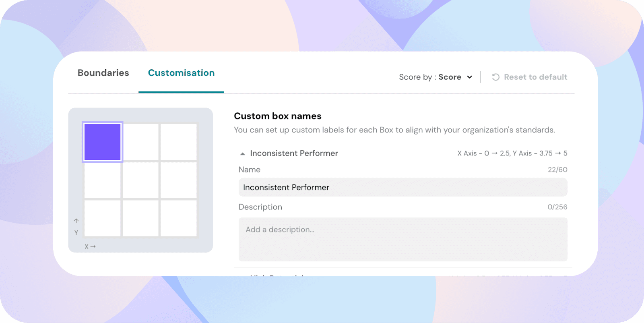Select the top-right box in grid
The image size is (644, 323).
(178, 142)
